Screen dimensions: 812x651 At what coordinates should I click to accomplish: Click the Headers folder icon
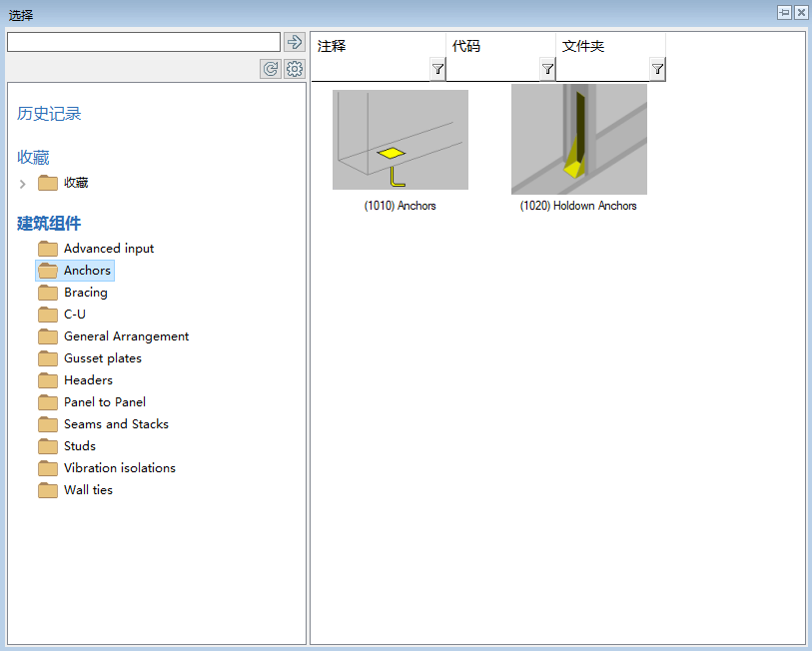[x=48, y=380]
